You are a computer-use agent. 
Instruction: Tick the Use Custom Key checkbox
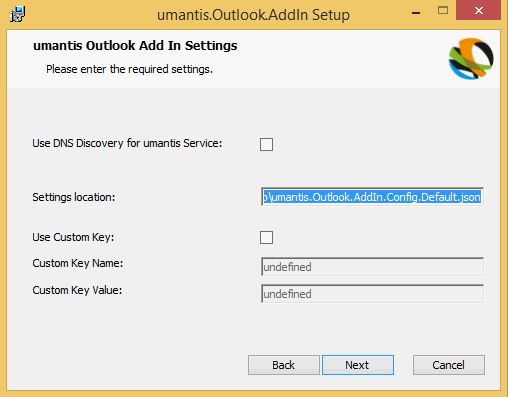click(266, 237)
